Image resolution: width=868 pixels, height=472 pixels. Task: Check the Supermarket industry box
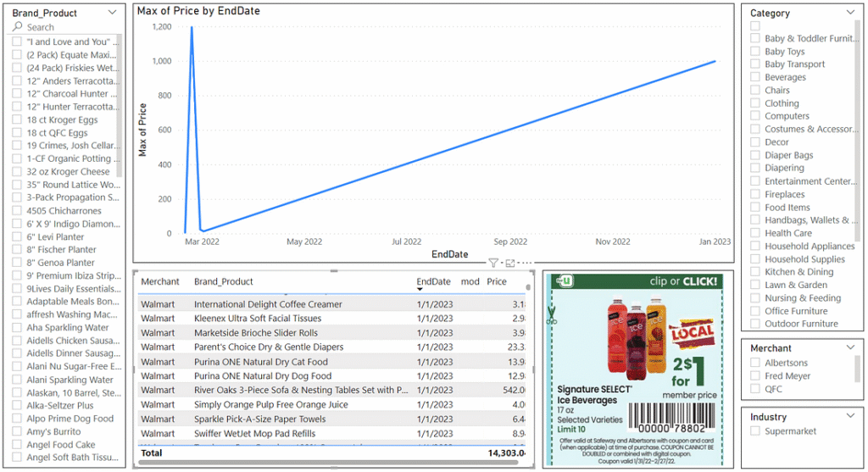(x=755, y=430)
